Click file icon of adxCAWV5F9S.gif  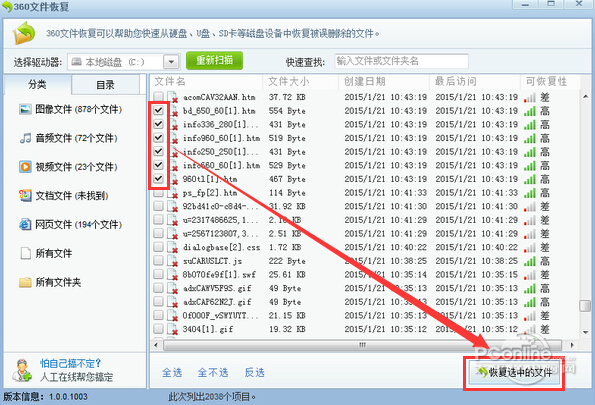[173, 288]
